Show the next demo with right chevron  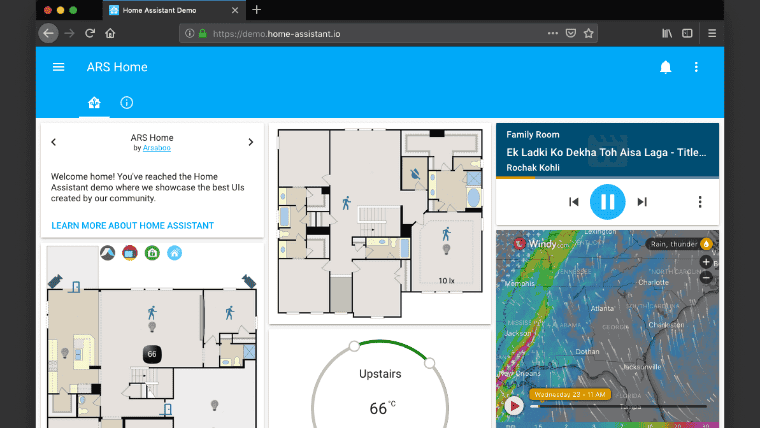tap(250, 142)
